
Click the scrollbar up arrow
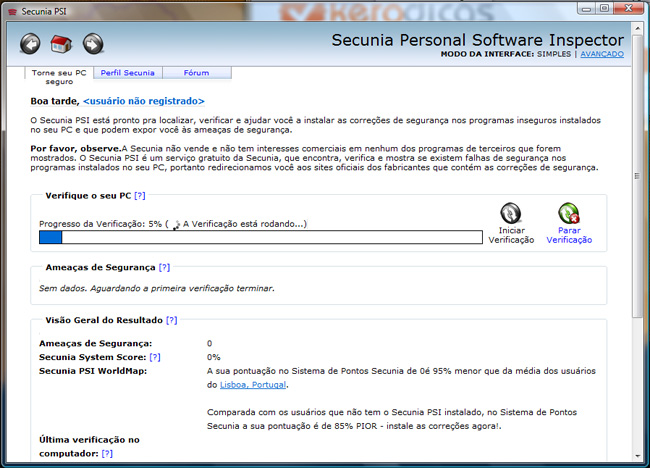pyautogui.click(x=637, y=29)
